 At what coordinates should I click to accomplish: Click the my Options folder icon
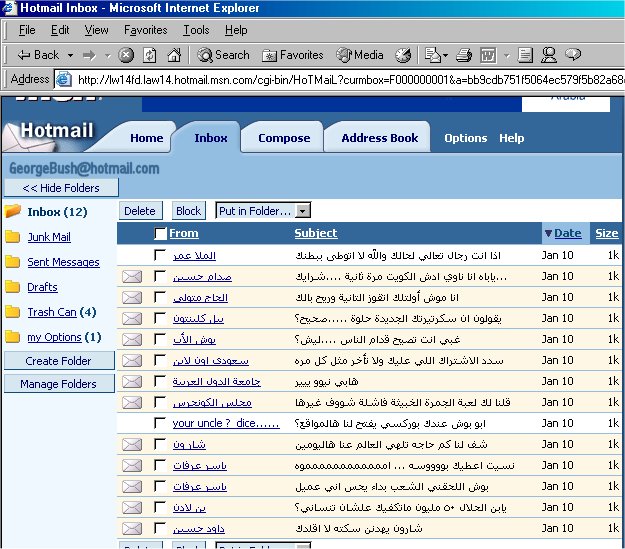tap(13, 337)
